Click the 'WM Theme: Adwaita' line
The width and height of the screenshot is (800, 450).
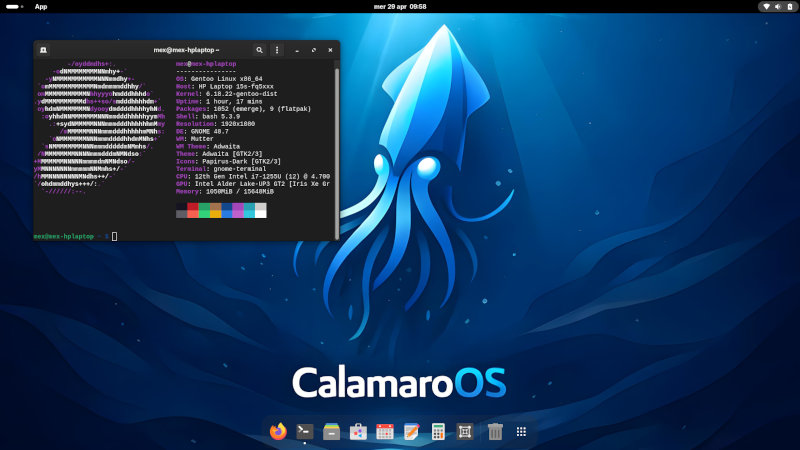click(208, 146)
